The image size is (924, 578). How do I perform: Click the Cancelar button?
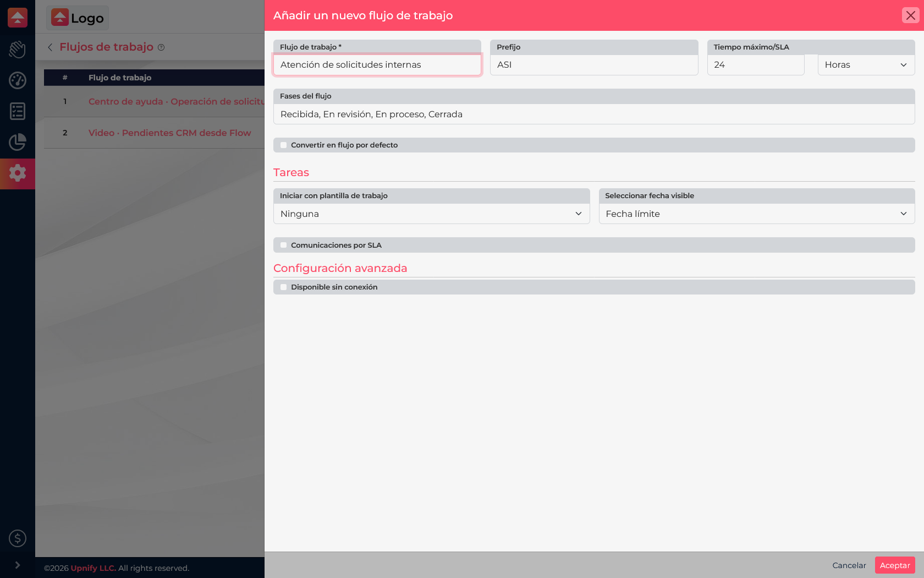[849, 565]
